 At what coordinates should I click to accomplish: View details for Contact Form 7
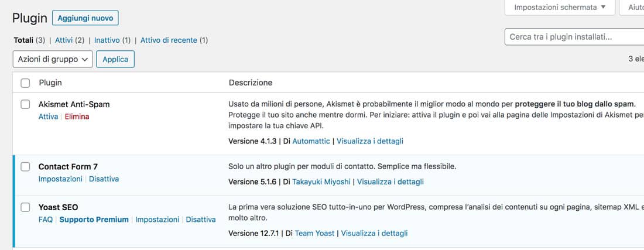[x=390, y=181]
